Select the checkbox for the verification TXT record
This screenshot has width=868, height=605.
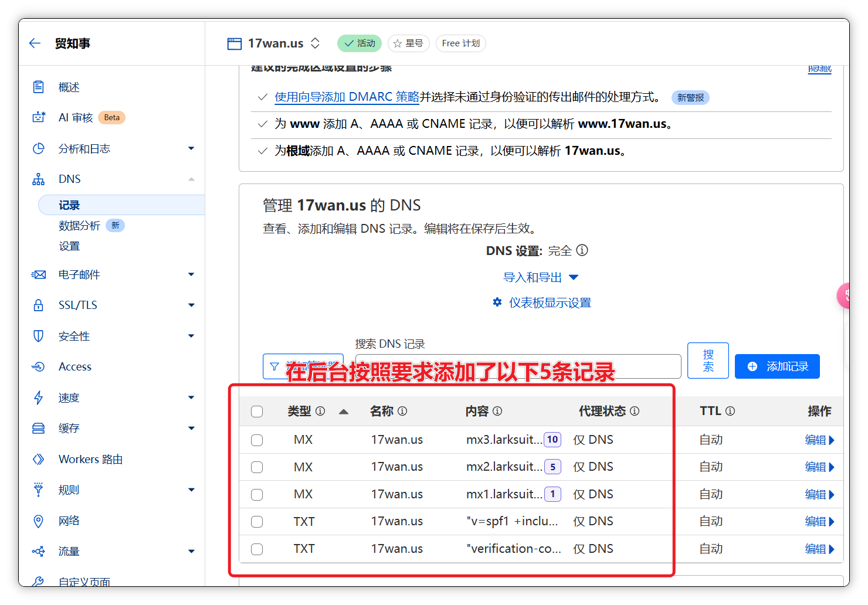pos(257,549)
